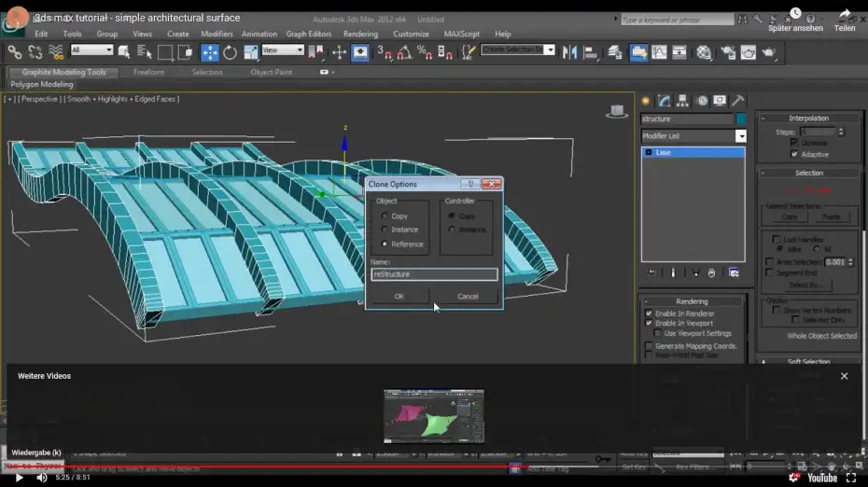Toggle Enable In Viewport checkbox
This screenshot has height=487, width=868.
tap(649, 323)
